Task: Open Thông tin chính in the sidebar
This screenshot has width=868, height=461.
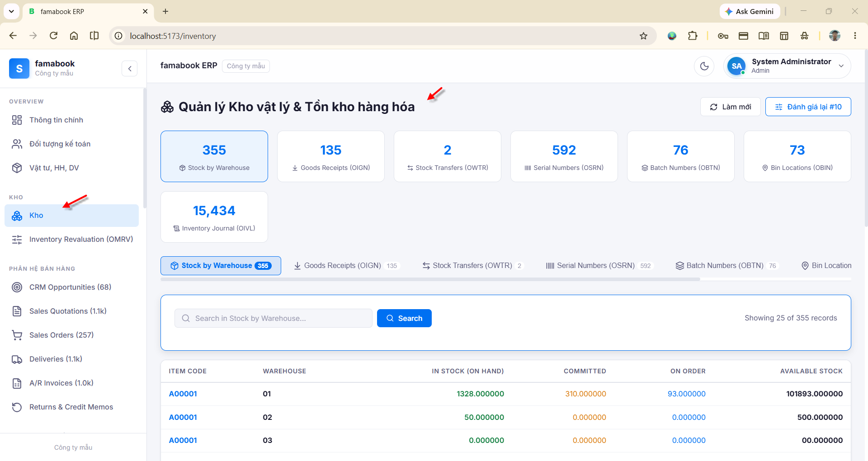Action: (x=71, y=120)
